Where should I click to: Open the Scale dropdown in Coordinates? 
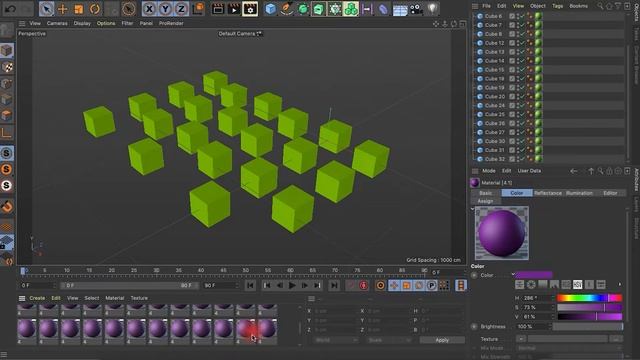point(389,340)
